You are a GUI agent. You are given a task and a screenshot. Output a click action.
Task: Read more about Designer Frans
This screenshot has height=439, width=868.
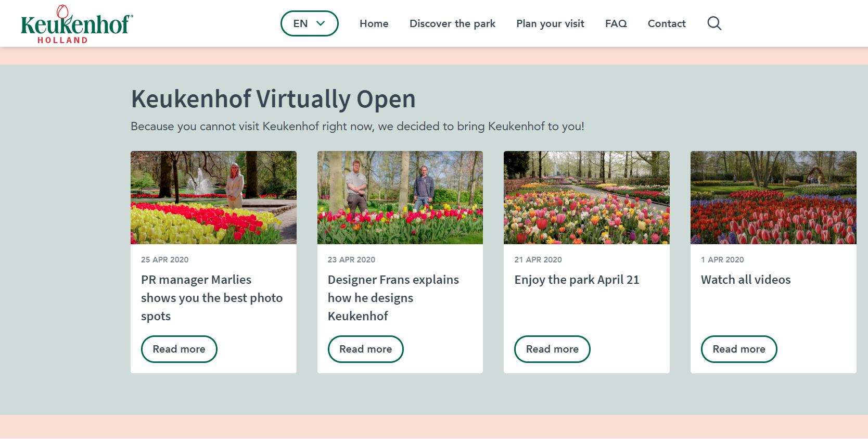pyautogui.click(x=366, y=349)
